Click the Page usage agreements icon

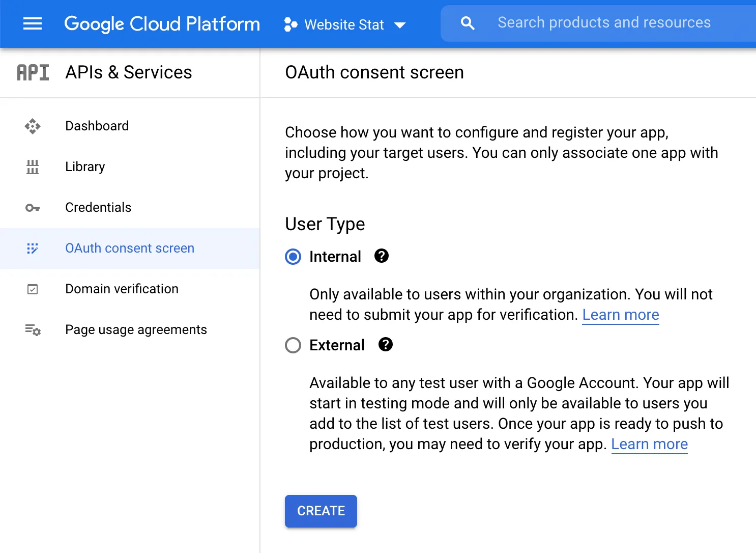(32, 330)
